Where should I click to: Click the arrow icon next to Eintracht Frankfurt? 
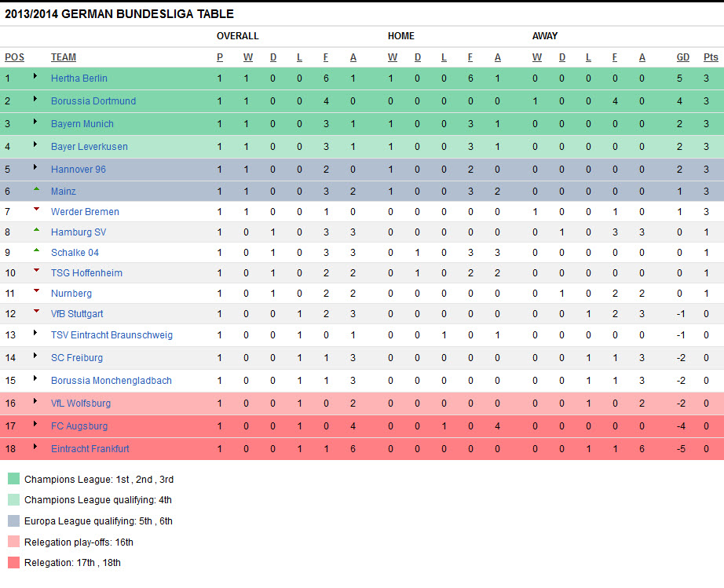35,447
